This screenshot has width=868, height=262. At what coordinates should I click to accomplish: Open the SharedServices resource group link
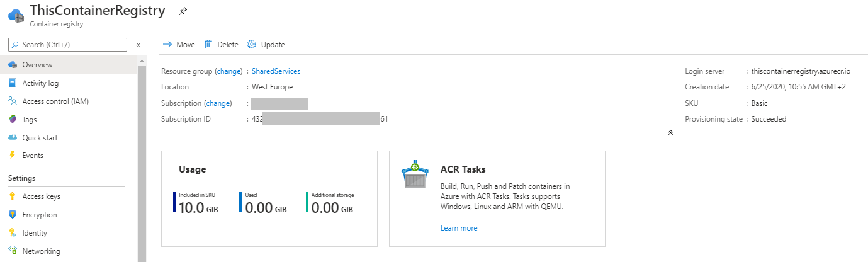point(276,71)
